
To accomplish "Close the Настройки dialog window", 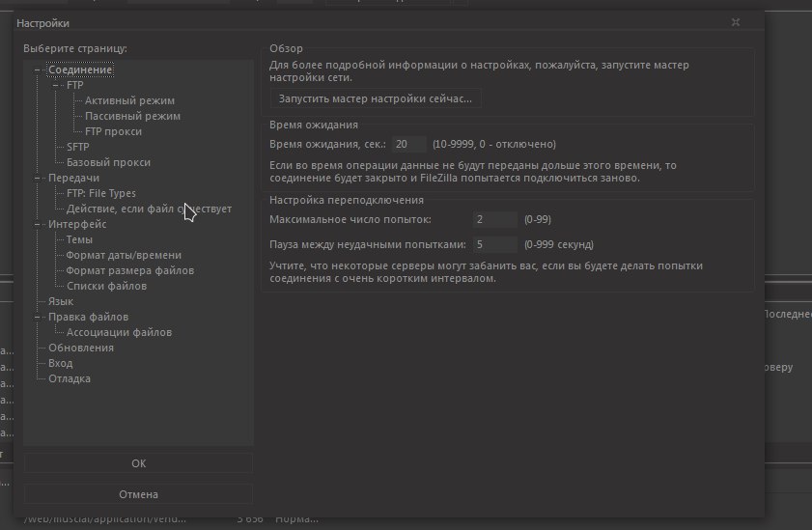I will pyautogui.click(x=735, y=21).
